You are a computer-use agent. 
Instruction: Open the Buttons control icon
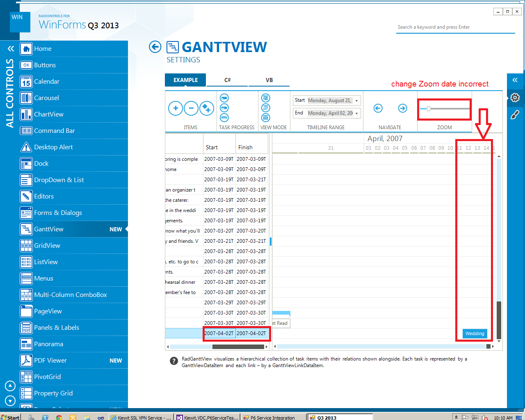26,65
